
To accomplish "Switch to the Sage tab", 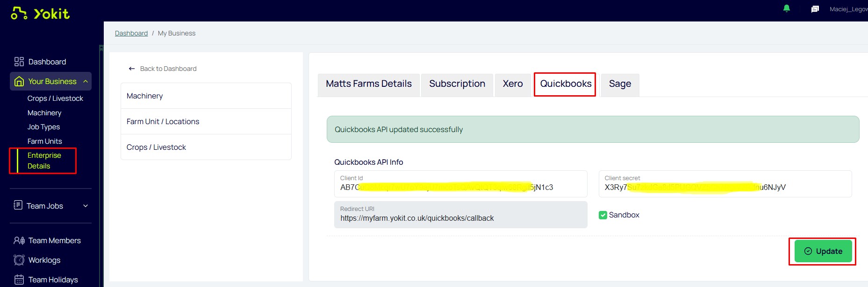I will coord(620,84).
